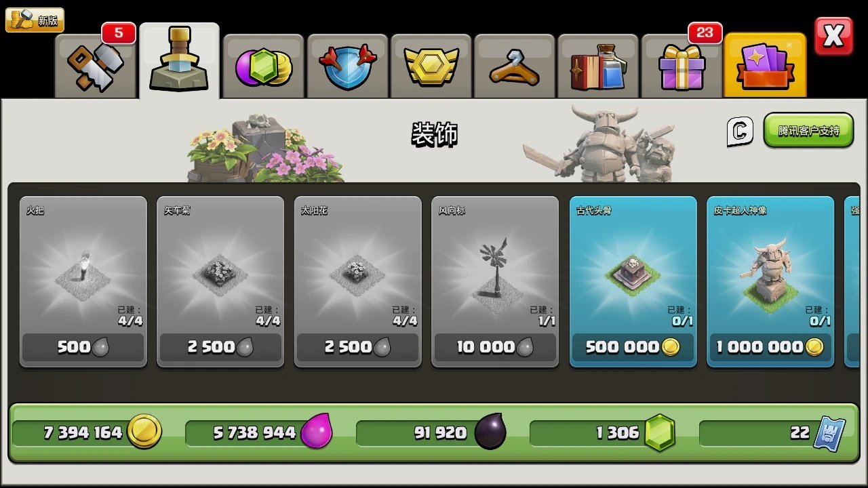
Task: Tap the gold coin icon in resource bar
Action: coord(144,432)
